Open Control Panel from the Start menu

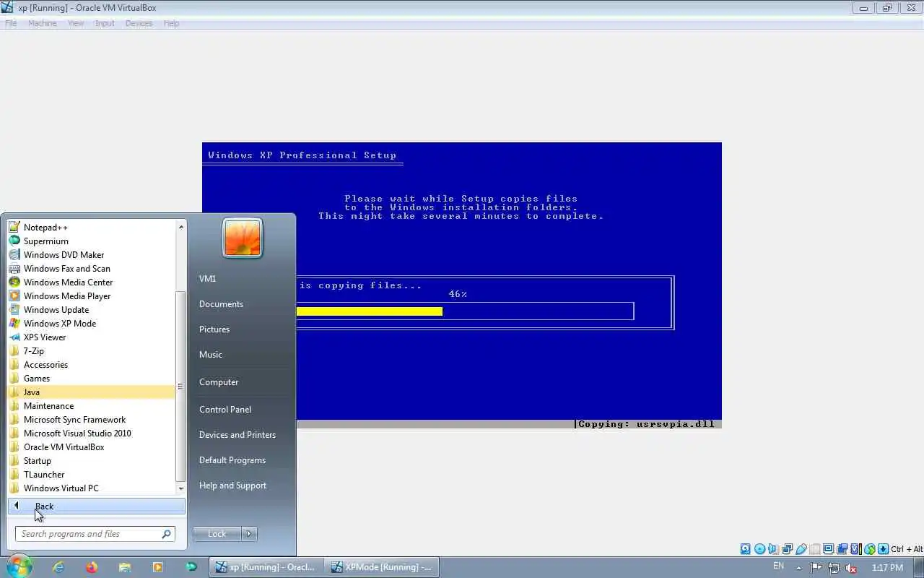[x=225, y=409]
